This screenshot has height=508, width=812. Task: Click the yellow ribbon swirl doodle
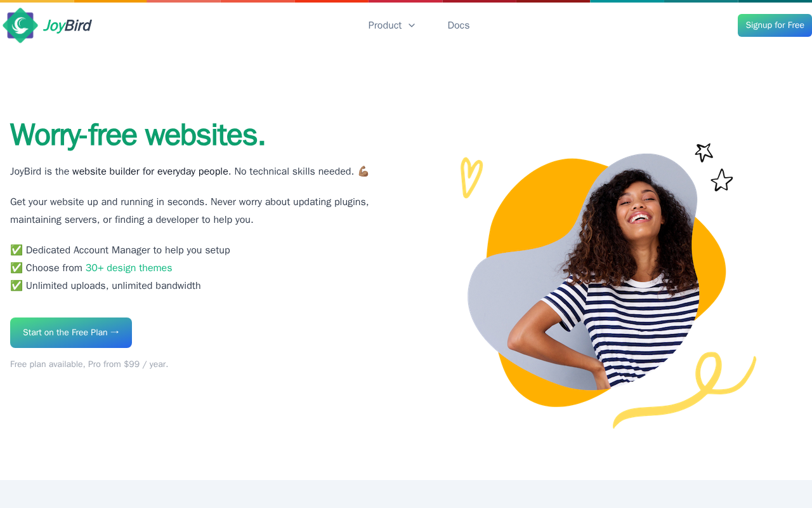coord(684,390)
